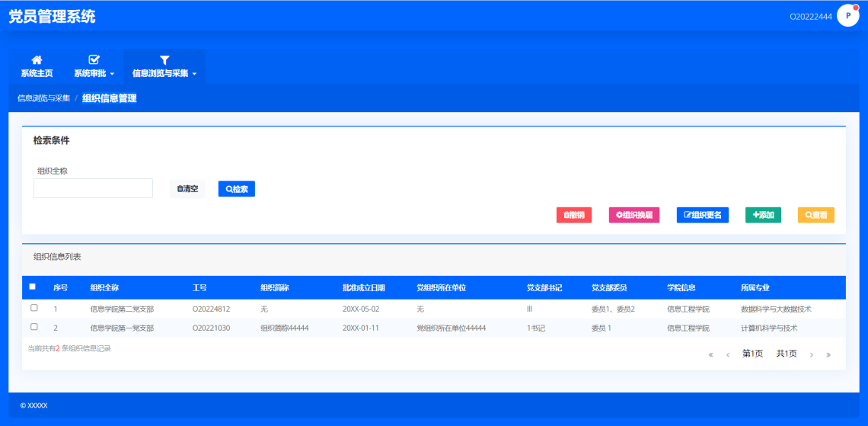The width and height of the screenshot is (868, 426).
Task: Click the 党支部书记 column header
Action: tap(544, 287)
